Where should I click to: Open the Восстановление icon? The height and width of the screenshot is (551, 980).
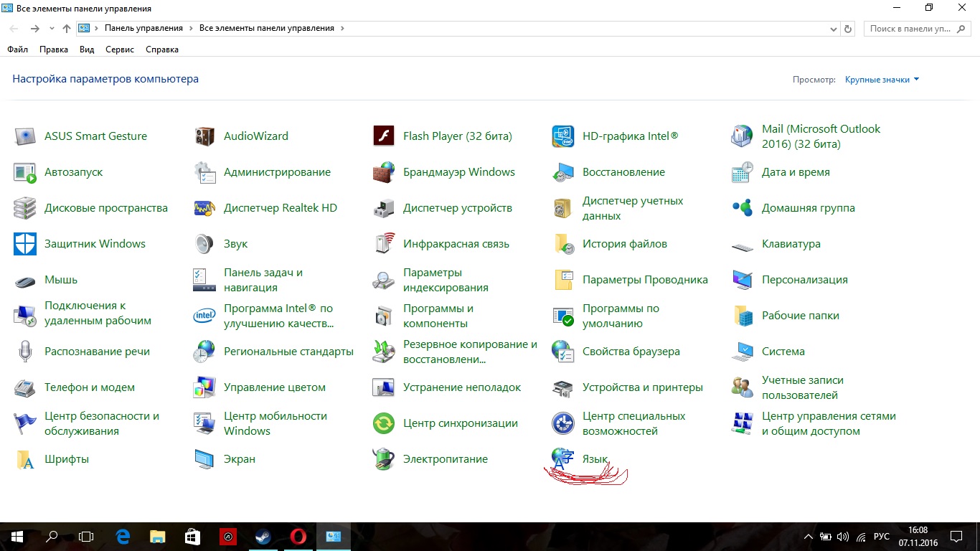[563, 172]
